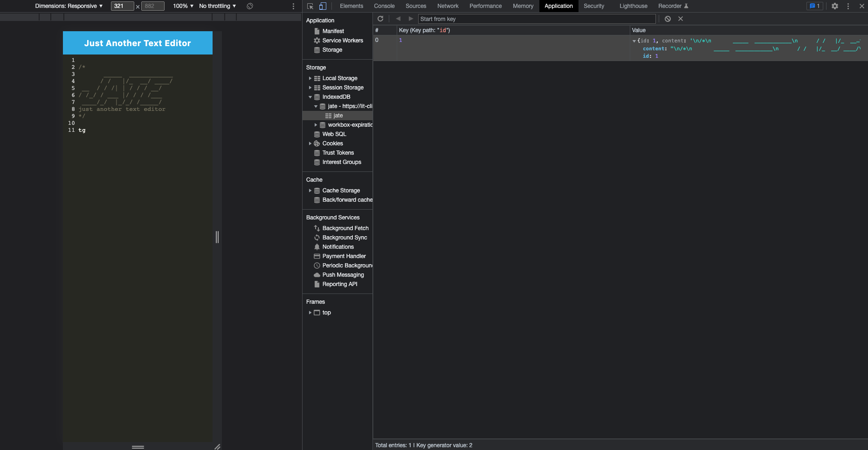Expand the Local Storage tree
Image resolution: width=868 pixels, height=450 pixels.
[310, 78]
